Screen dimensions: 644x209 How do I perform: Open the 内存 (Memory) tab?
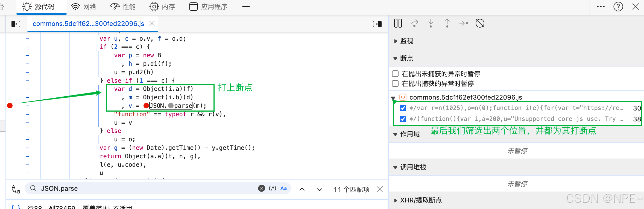pos(162,7)
